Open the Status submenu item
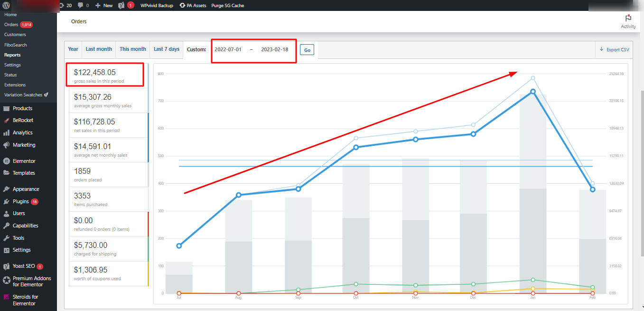 10,75
